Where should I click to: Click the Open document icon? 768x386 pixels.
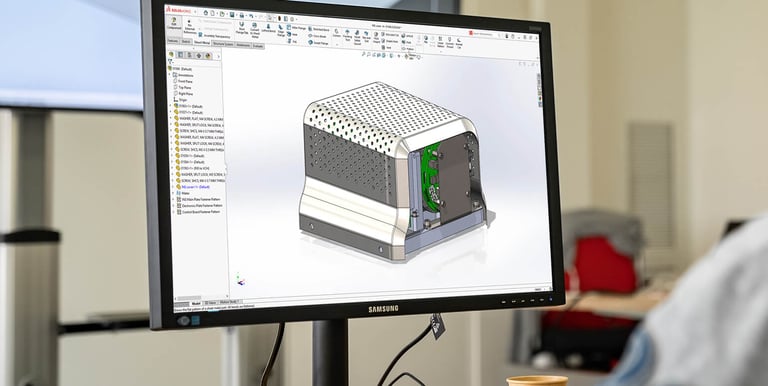point(222,14)
